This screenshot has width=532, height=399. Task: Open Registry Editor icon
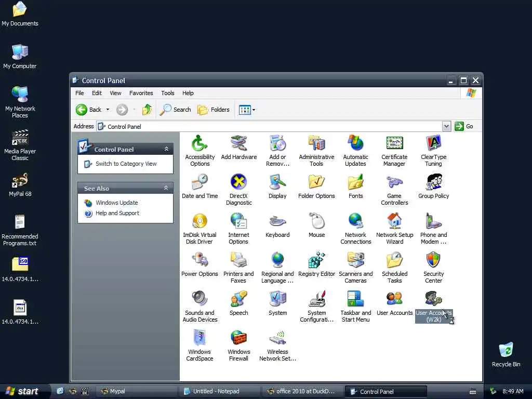(x=316, y=264)
